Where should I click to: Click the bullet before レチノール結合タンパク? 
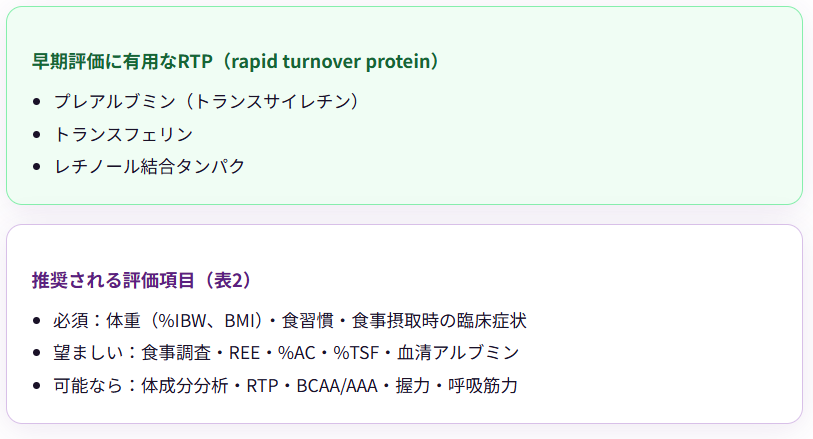pyautogui.click(x=36, y=166)
